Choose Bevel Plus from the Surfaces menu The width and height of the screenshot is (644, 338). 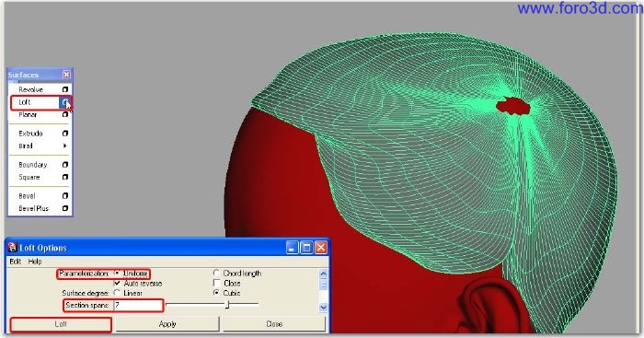tap(34, 208)
